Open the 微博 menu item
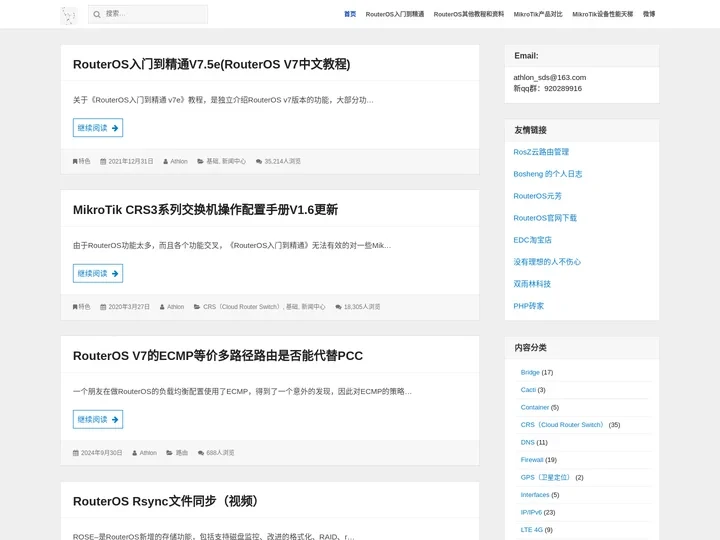The height and width of the screenshot is (540, 720). coord(649,14)
